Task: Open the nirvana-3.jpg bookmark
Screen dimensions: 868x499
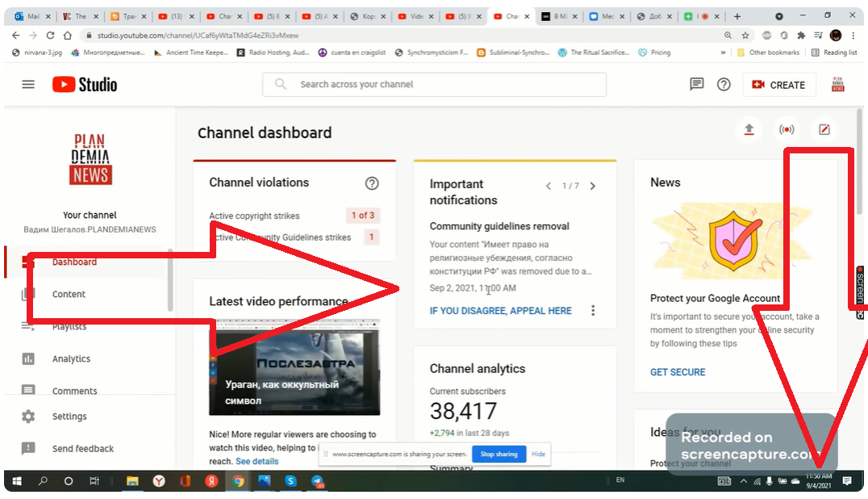Action: pos(36,52)
